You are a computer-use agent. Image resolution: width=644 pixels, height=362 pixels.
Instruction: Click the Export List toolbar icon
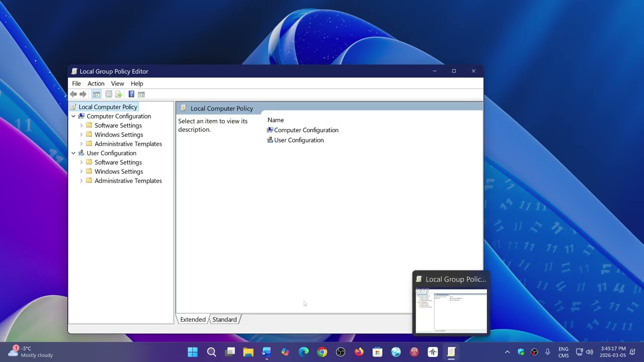click(x=119, y=94)
